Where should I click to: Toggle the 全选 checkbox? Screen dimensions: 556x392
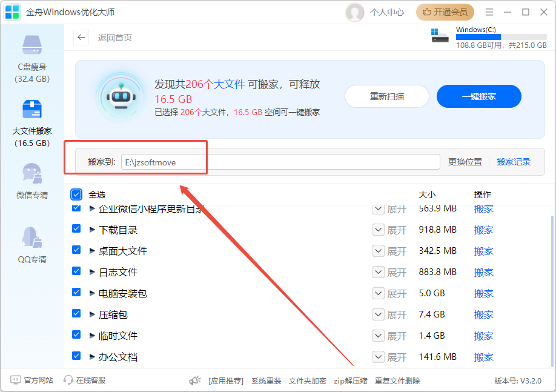pyautogui.click(x=76, y=194)
